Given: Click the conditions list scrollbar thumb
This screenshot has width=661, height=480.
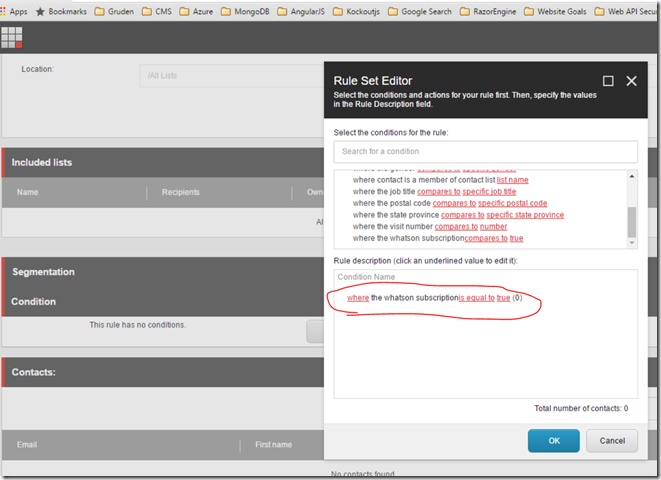Looking at the screenshot, I should coord(631,222).
